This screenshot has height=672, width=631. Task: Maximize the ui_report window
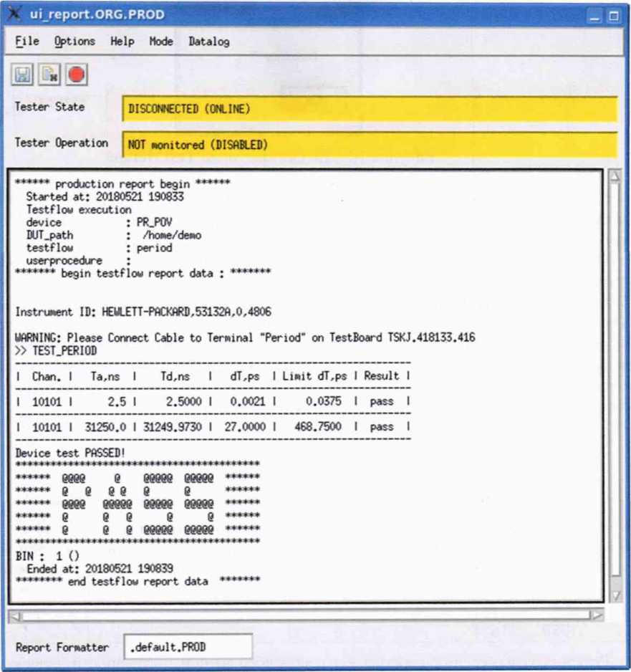613,16
